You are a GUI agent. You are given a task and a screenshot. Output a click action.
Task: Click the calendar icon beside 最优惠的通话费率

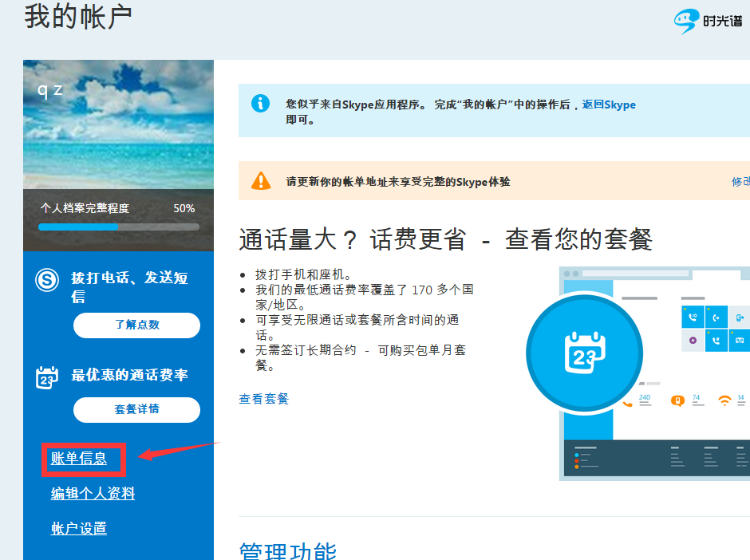pos(48,377)
